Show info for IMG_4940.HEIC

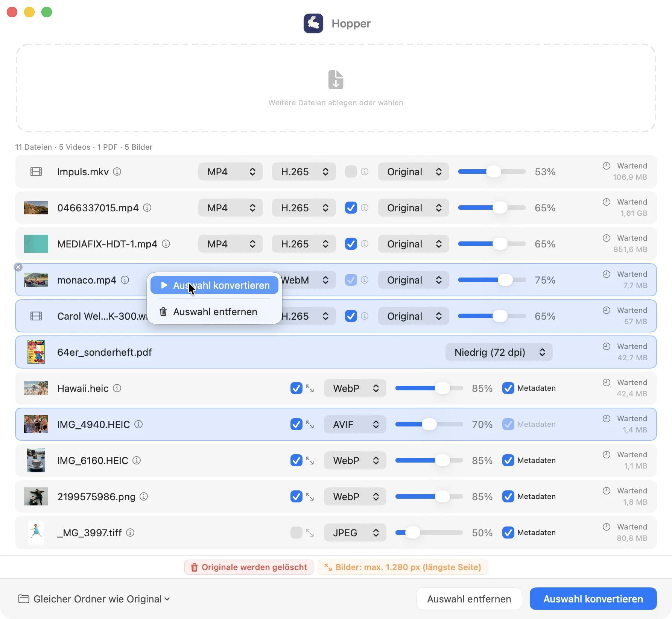click(138, 425)
